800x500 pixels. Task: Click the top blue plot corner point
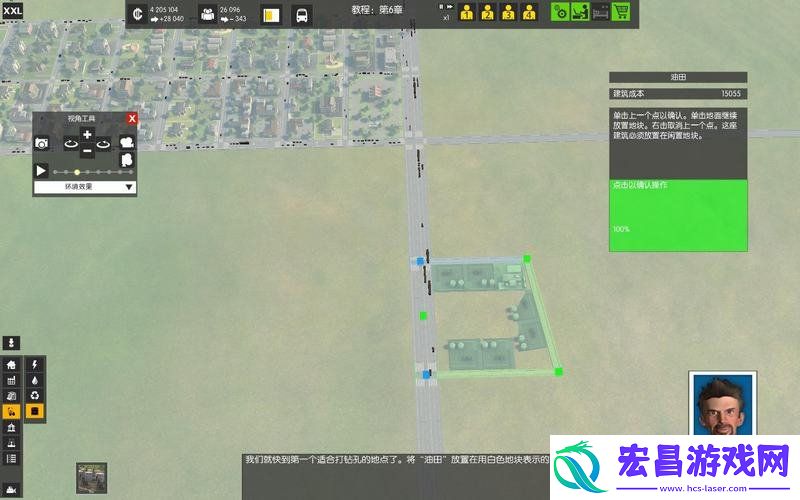coord(420,261)
